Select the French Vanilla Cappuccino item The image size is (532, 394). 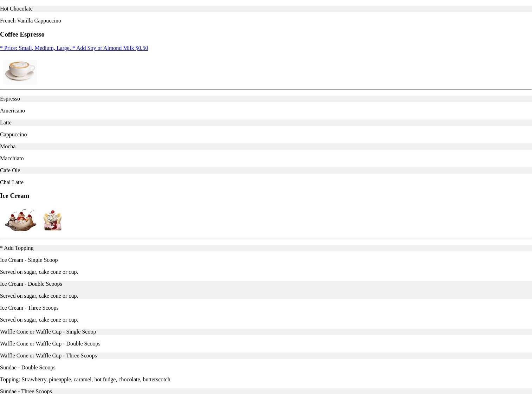point(266,20)
